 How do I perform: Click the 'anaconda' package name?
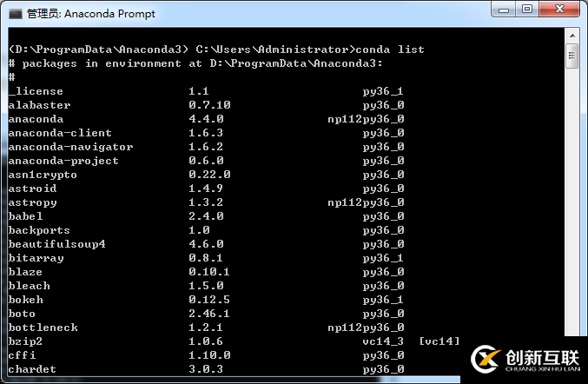pyautogui.click(x=36, y=119)
